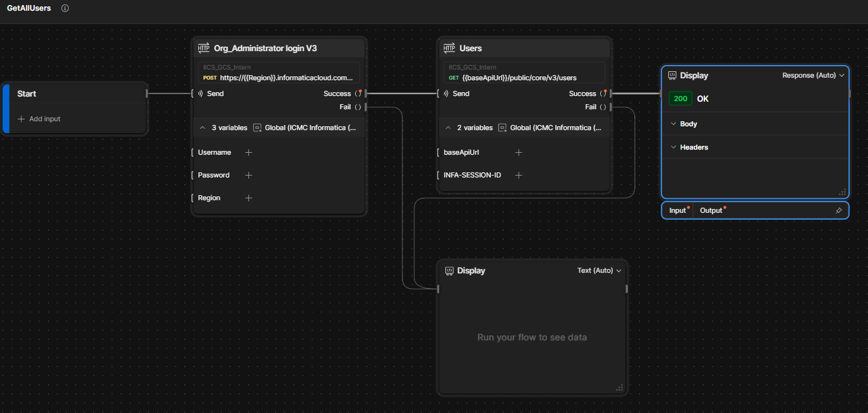Screen dimensions: 868x413
Task: Click the pin icon under Response Display block
Action: coord(838,210)
